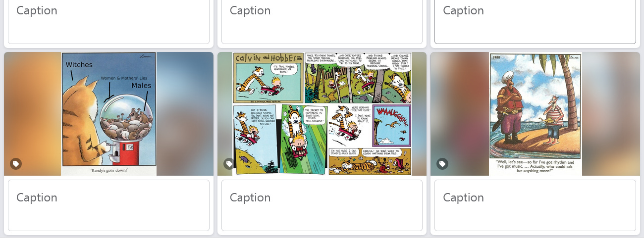
Task: Click the top-middle Caption text box
Action: pos(322,22)
